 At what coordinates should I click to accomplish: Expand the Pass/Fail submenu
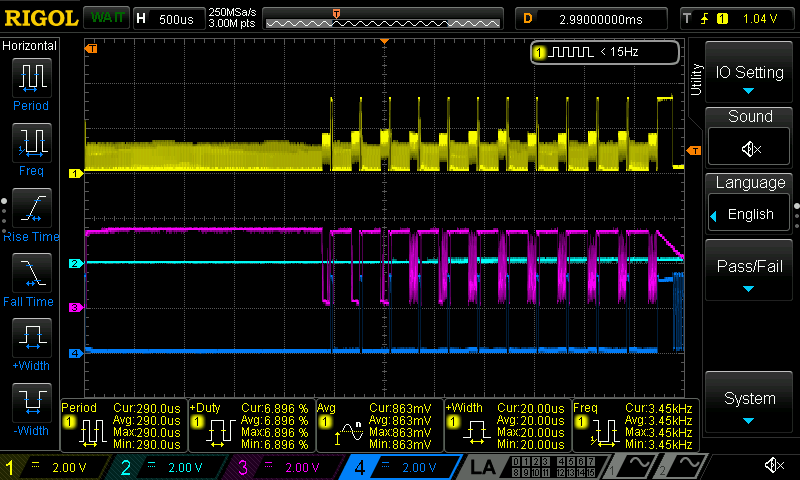[x=749, y=271]
